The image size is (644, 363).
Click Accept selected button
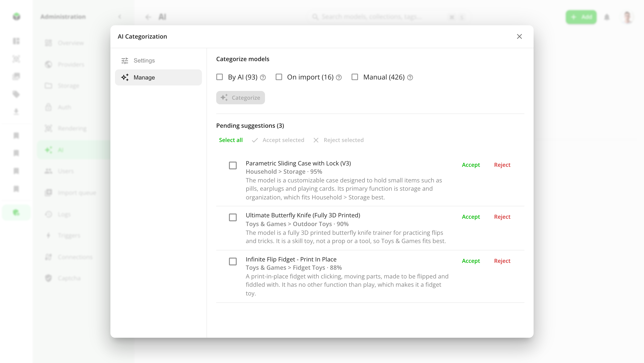[278, 140]
